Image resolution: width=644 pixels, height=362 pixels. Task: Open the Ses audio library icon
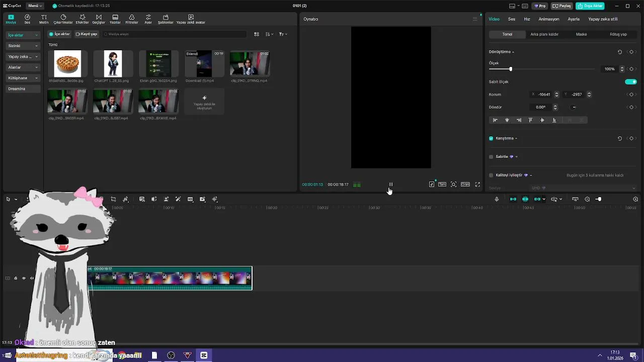(x=27, y=19)
